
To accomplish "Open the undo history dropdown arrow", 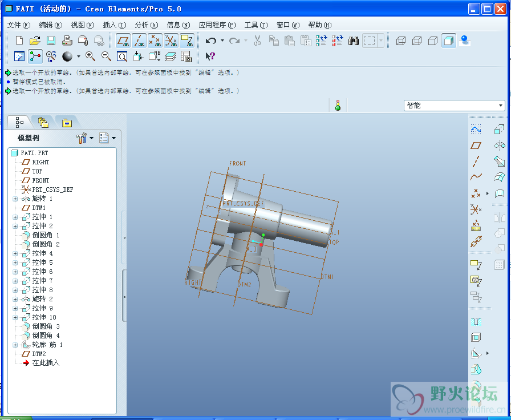I will pos(222,41).
